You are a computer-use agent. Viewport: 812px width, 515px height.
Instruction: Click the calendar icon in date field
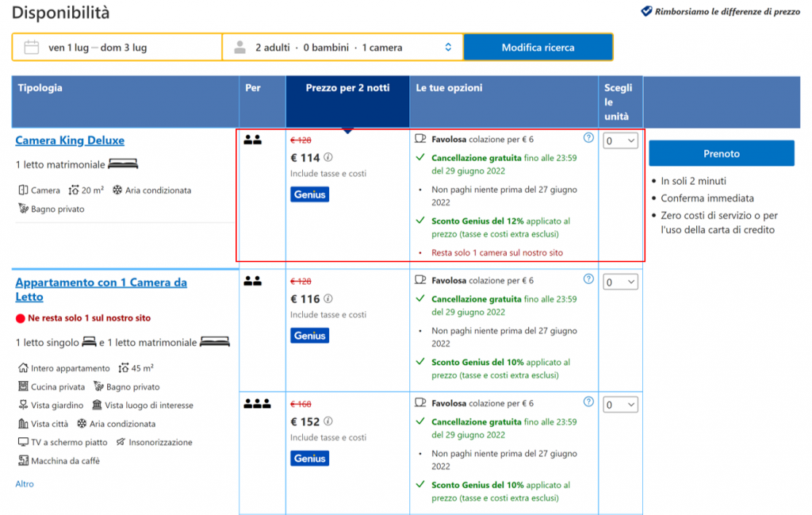32,48
